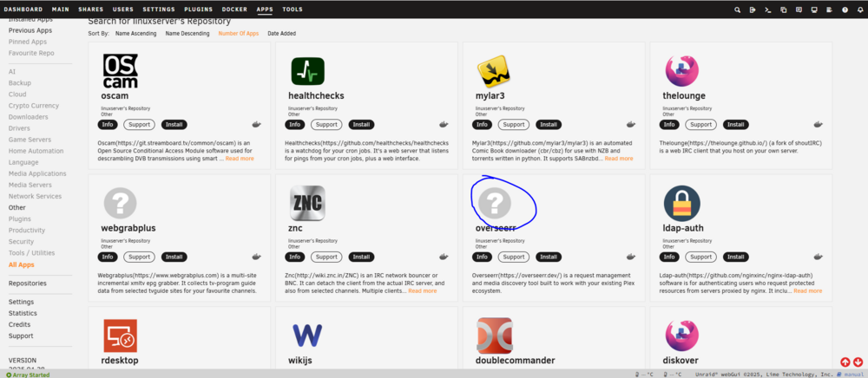Click the ZNC app logo

pyautogui.click(x=308, y=203)
